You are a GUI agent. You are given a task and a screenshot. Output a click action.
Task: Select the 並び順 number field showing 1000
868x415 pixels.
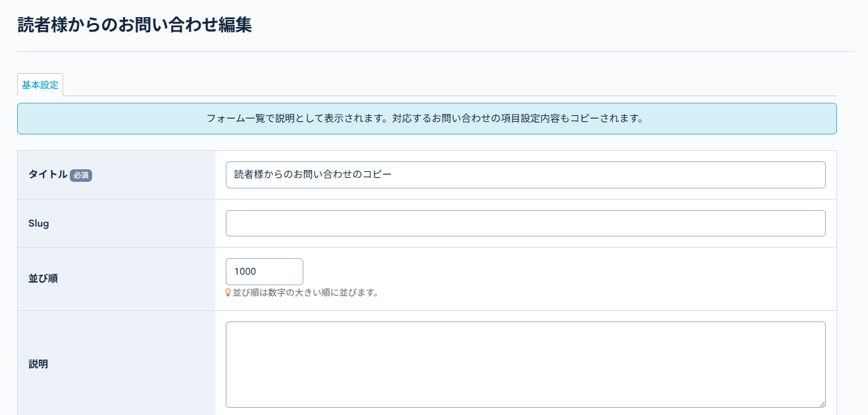click(263, 271)
